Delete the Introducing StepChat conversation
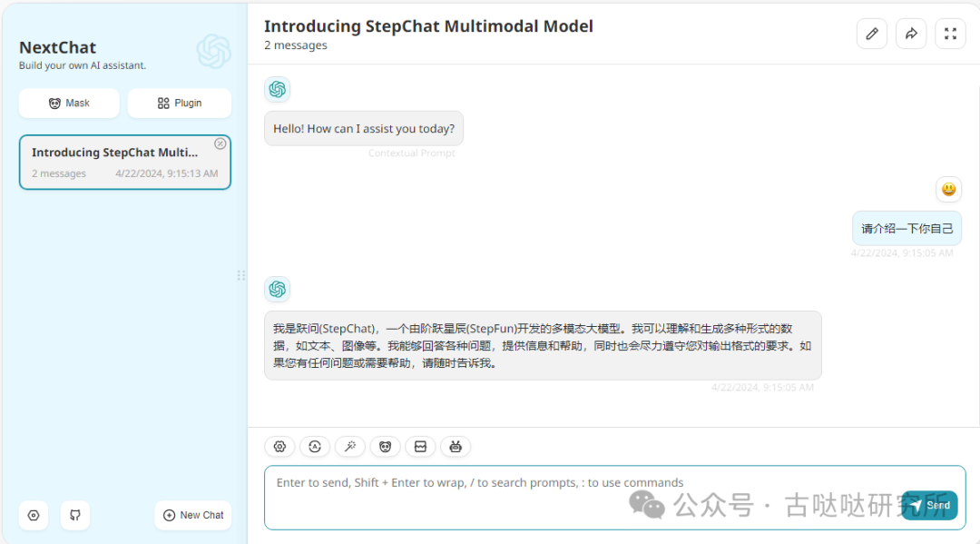 coord(220,143)
